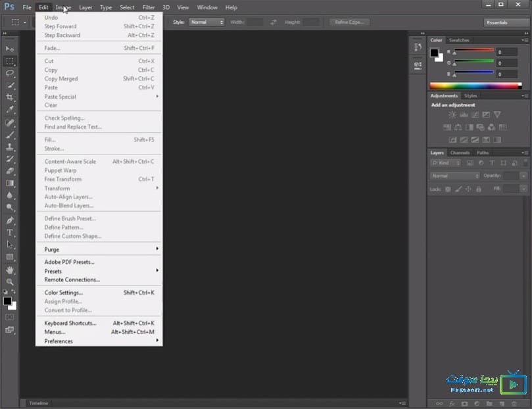The height and width of the screenshot is (409, 532).
Task: Choose Keyboard Shortcuts from Edit menu
Action: 99,324
